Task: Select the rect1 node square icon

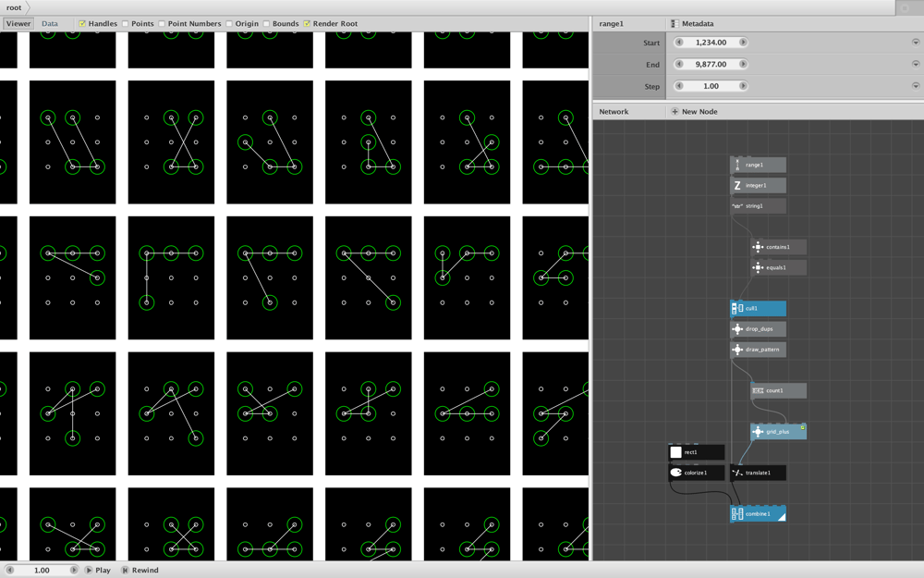Action: (676, 452)
